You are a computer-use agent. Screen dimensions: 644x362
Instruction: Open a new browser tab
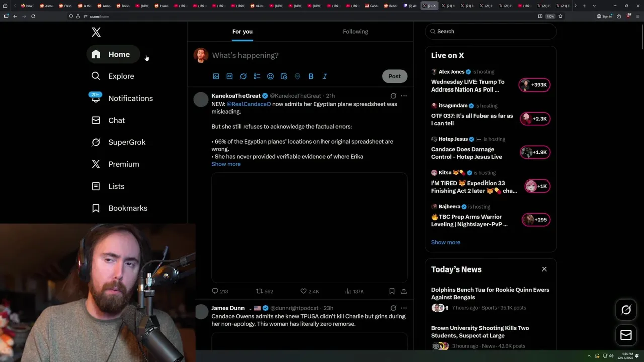click(584, 6)
